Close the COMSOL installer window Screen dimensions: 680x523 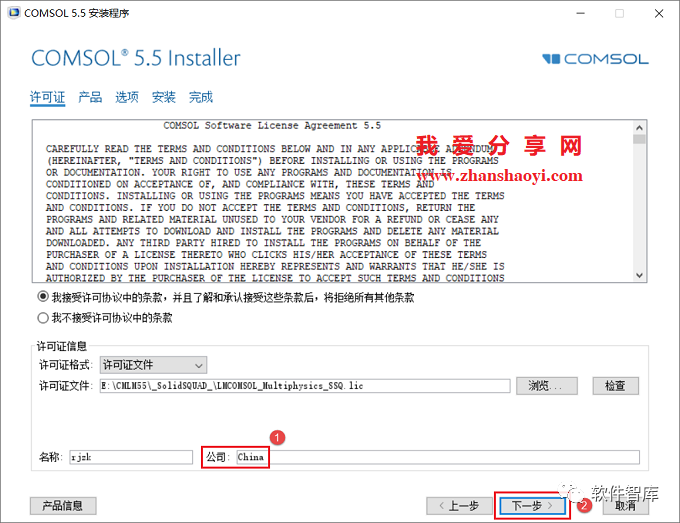(659, 13)
